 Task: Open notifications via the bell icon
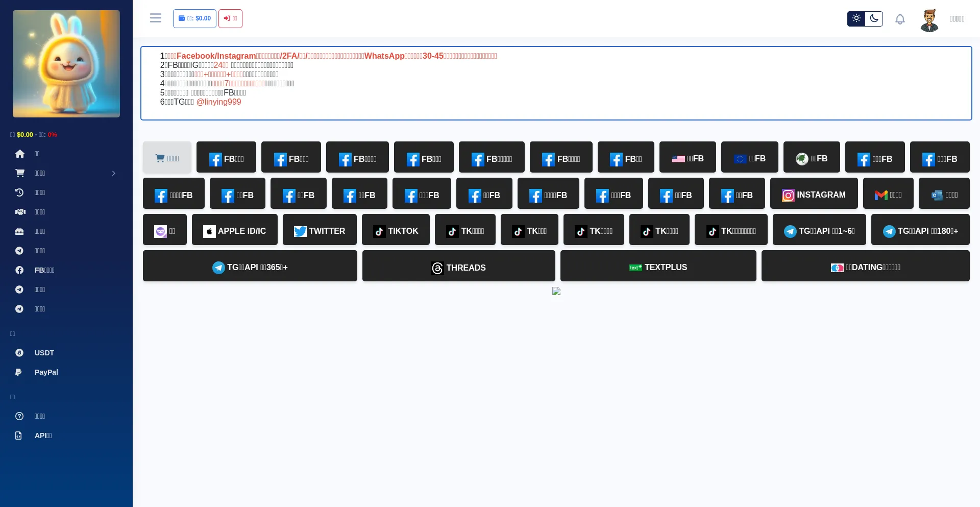(x=900, y=19)
